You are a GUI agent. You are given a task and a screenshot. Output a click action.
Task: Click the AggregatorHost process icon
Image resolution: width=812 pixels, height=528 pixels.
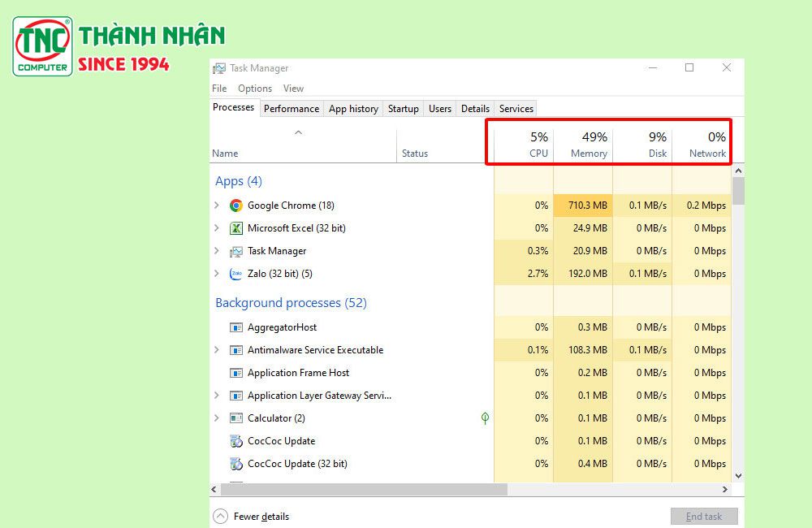pyautogui.click(x=236, y=327)
